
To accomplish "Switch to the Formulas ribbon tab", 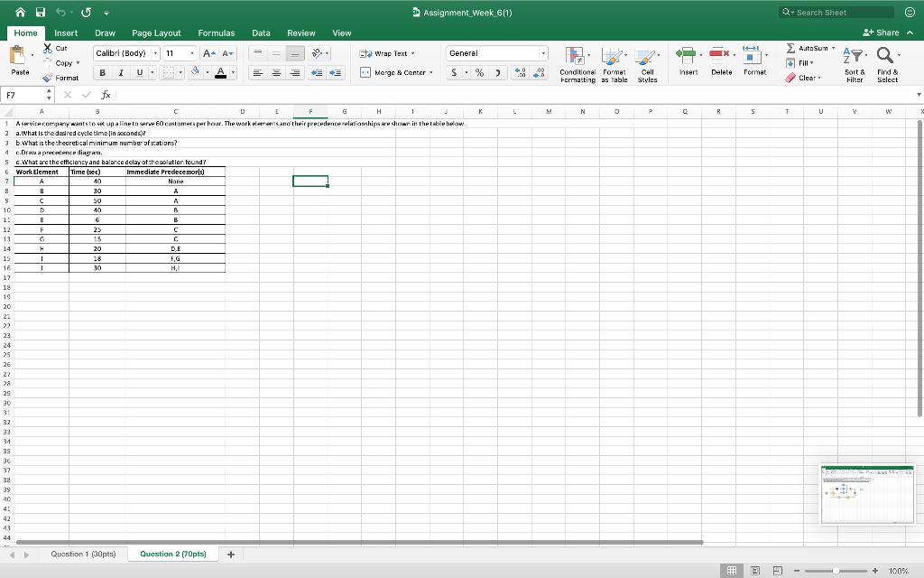I will click(217, 33).
